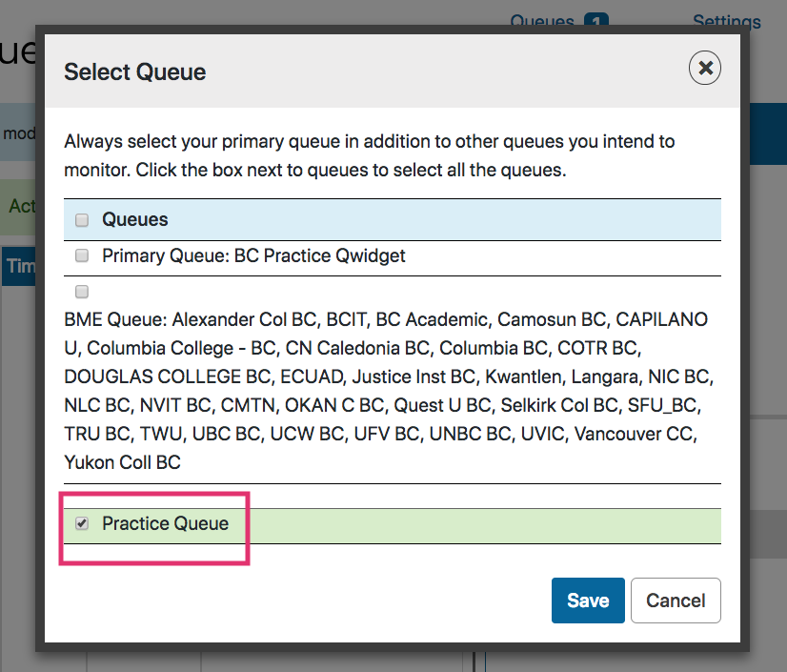
Task: Click the Primary Queue: BC Practice Qwidget label
Action: (253, 255)
